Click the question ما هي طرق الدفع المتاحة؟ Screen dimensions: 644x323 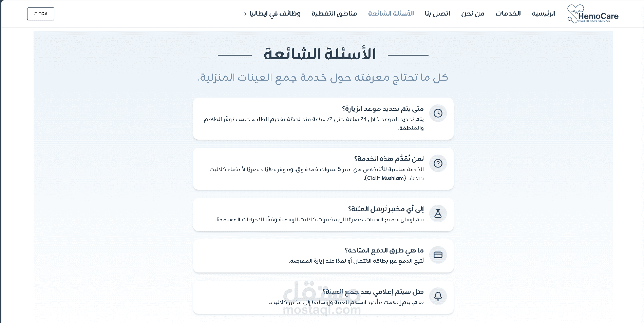pos(384,250)
